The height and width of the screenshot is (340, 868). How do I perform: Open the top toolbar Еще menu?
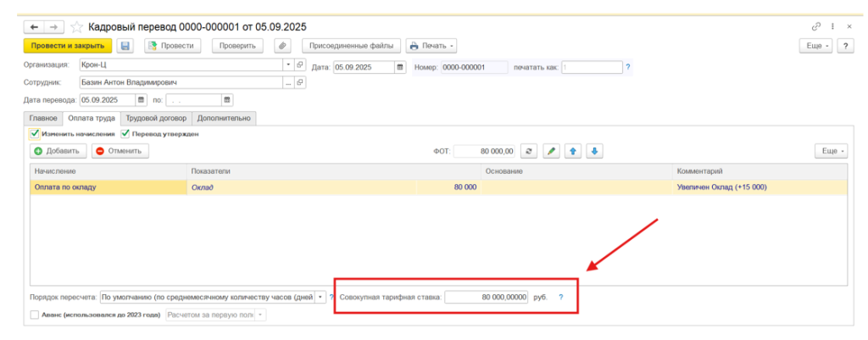point(816,46)
